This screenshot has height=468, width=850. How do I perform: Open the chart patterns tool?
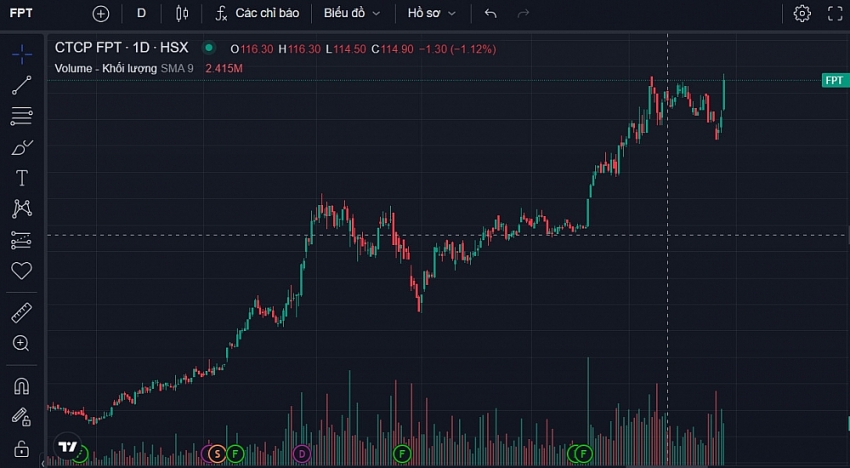pos(21,209)
